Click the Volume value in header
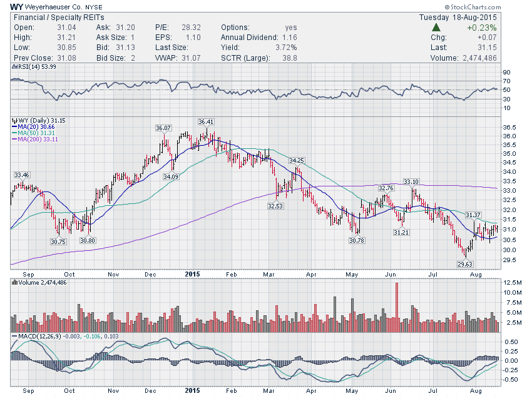Viewport: 532px width, 396px height. click(x=480, y=58)
